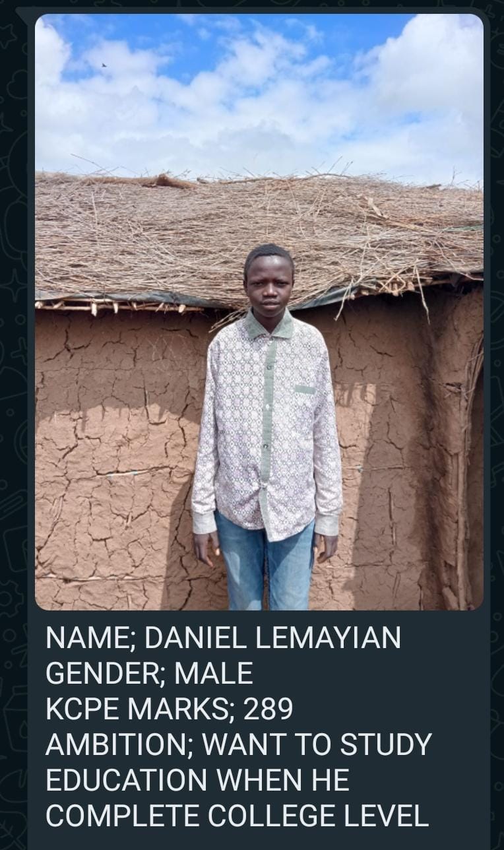Image resolution: width=504 pixels, height=850 pixels.
Task: Click the small bird in the sky
Action: [104, 65]
